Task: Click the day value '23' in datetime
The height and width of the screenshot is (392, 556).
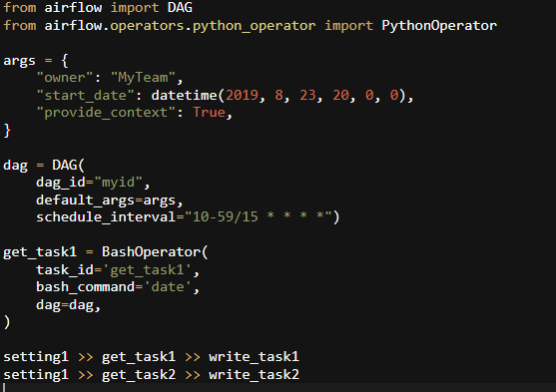Action: tap(307, 96)
